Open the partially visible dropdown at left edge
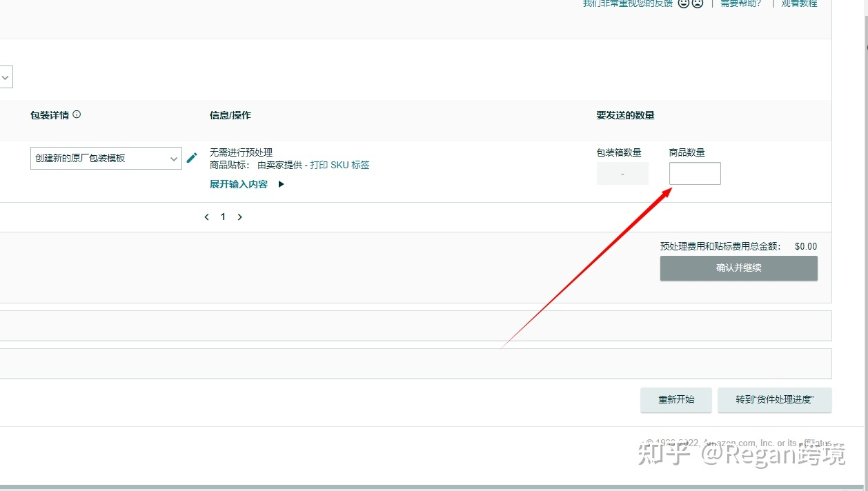The width and height of the screenshot is (868, 491). click(x=6, y=77)
